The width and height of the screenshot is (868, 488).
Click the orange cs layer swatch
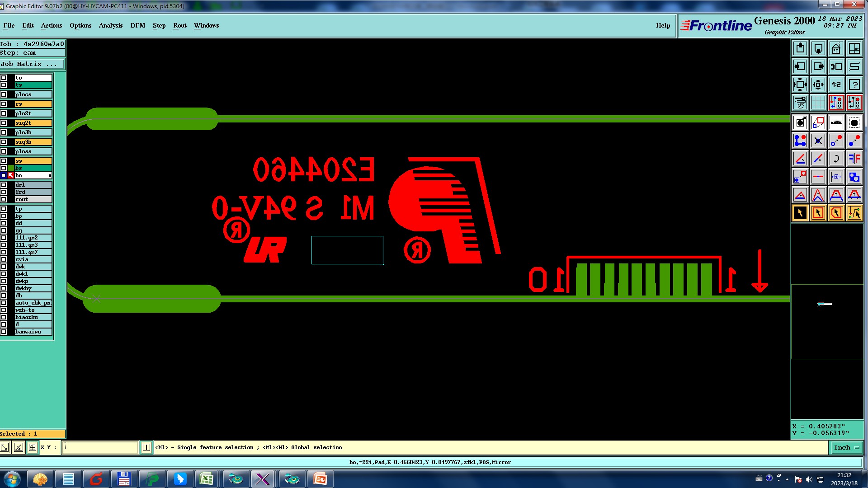coord(33,104)
